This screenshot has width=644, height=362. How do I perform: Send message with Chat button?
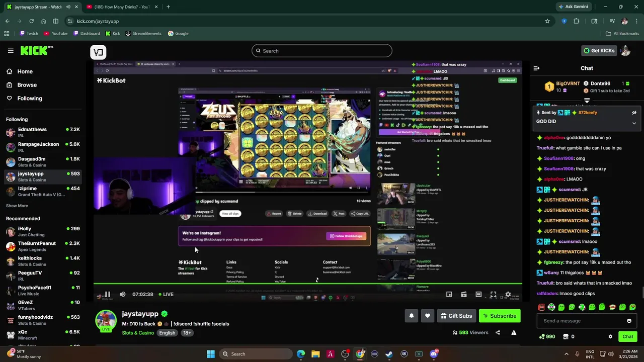point(627,337)
